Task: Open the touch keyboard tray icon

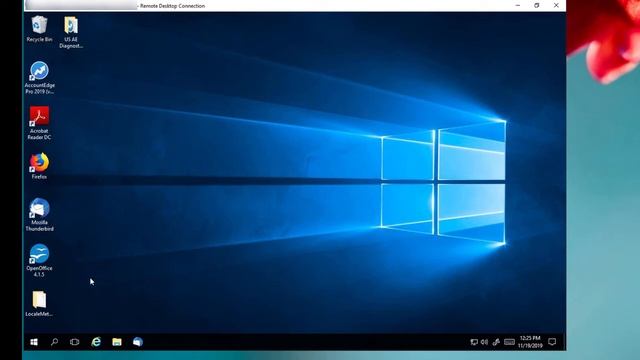Action: click(509, 342)
